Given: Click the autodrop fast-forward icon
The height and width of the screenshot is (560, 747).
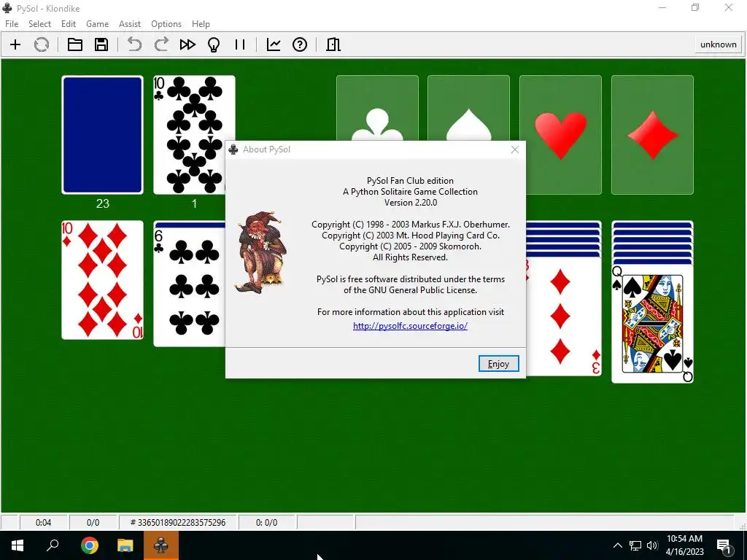Looking at the screenshot, I should coord(187,44).
